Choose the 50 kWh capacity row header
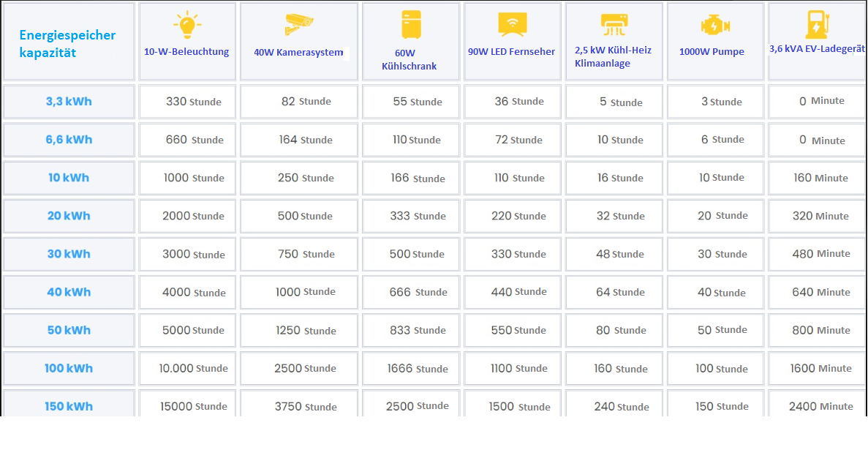The width and height of the screenshot is (868, 450). tap(69, 330)
